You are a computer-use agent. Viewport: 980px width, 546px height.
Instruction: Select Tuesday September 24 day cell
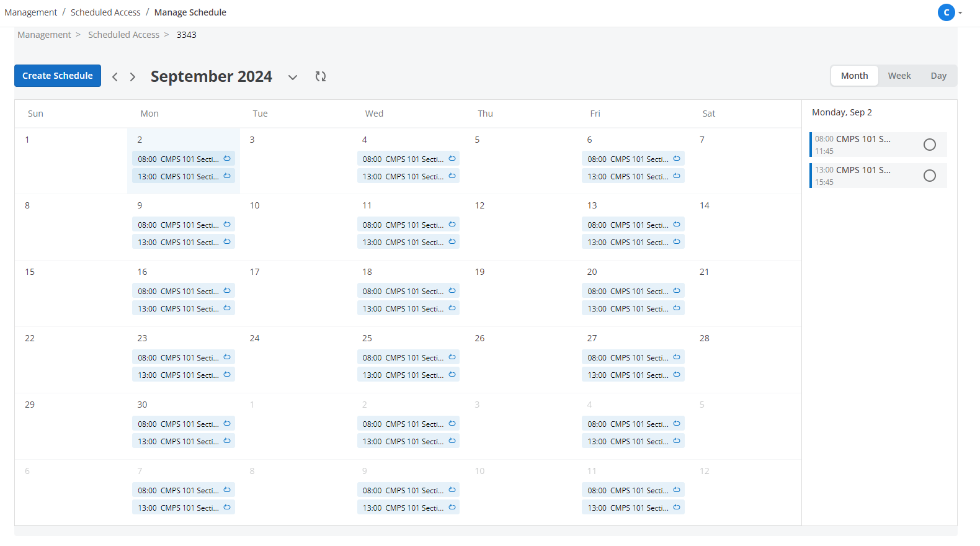tap(296, 360)
